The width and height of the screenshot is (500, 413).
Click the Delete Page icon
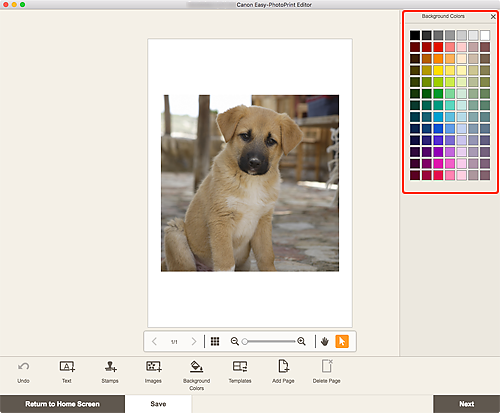[327, 366]
